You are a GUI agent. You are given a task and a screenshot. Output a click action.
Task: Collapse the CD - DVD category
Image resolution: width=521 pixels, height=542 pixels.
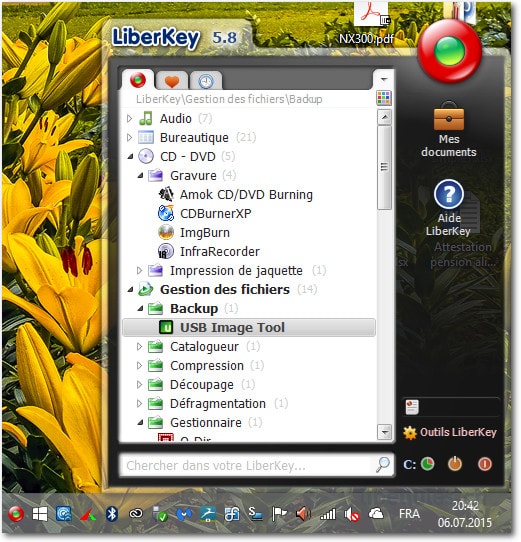coord(130,157)
